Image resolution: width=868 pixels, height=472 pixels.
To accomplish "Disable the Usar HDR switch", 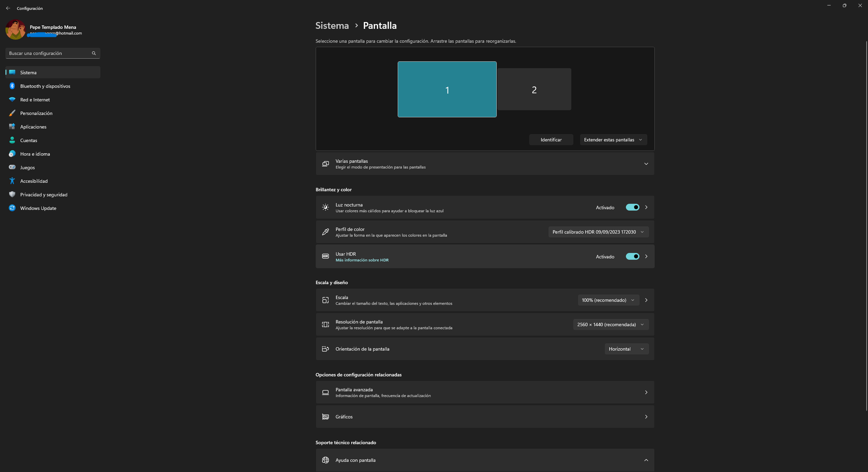I will (632, 257).
